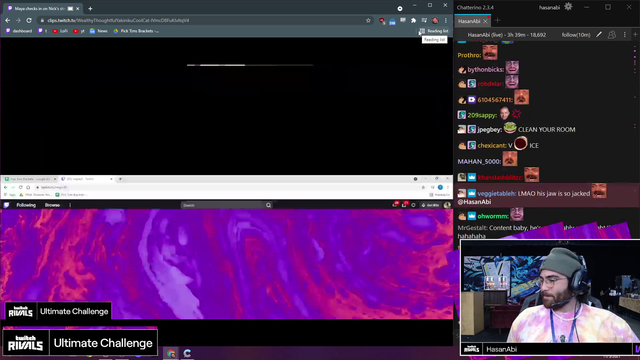Open the split three-dot menu in Chatterino
The width and height of the screenshot is (640, 360).
[x=624, y=35]
